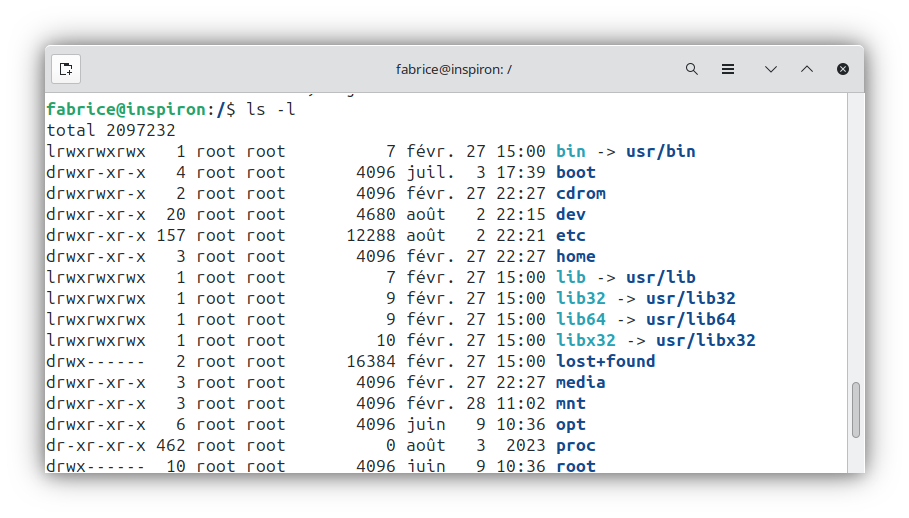The height and width of the screenshot is (518, 909).
Task: Click the title text fabrice@inspiron: /
Action: (x=454, y=69)
